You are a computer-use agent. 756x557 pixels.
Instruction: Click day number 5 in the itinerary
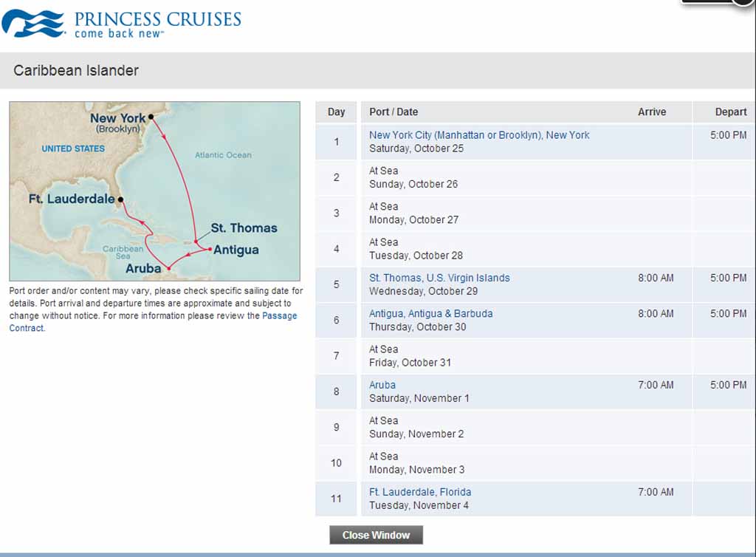click(x=336, y=284)
